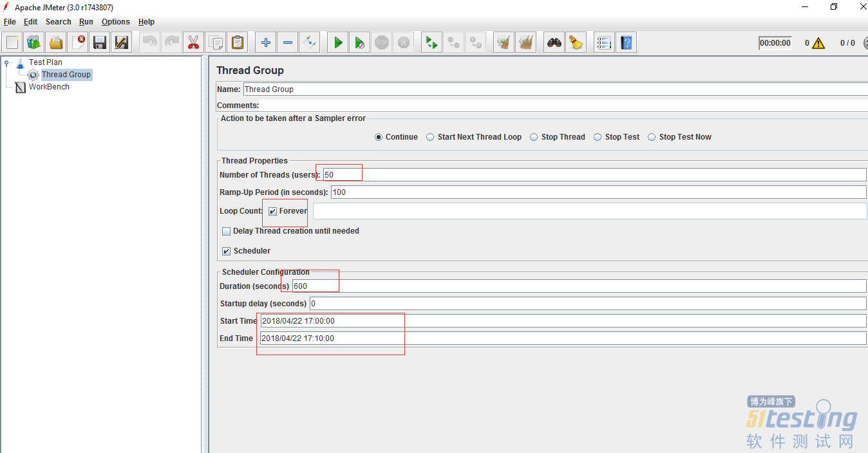Copy the element with the Copy icon

pyautogui.click(x=216, y=43)
